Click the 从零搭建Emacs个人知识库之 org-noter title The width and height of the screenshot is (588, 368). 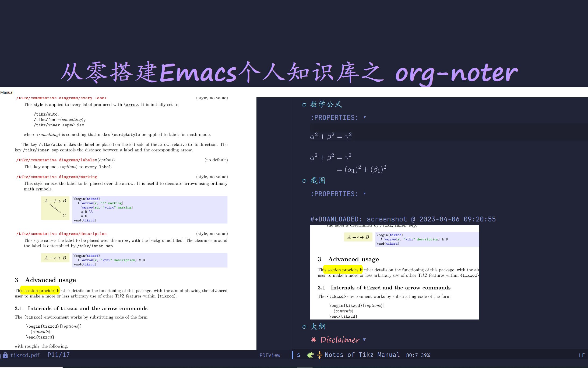click(289, 73)
